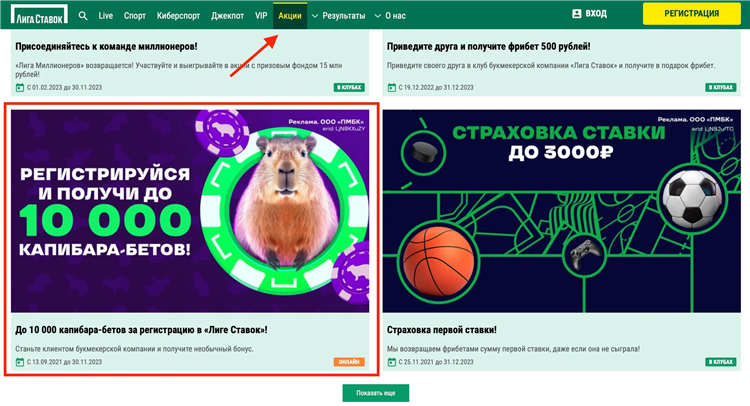
Task: Click the calendar icon for 19.12.2022 promo
Action: (x=391, y=88)
